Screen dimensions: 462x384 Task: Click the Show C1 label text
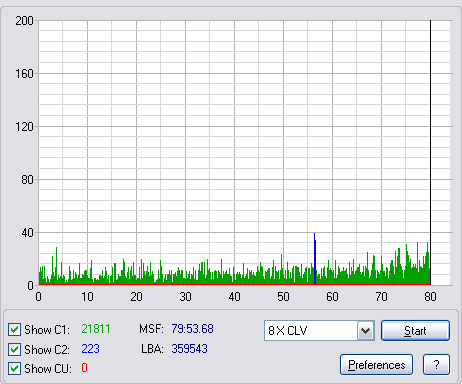[47, 330]
